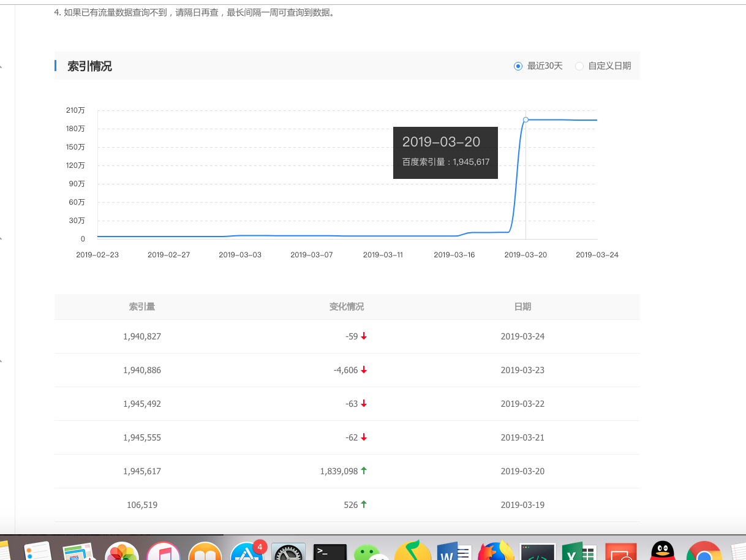This screenshot has width=746, height=560.
Task: Open Firefox from the dock
Action: coord(495,553)
